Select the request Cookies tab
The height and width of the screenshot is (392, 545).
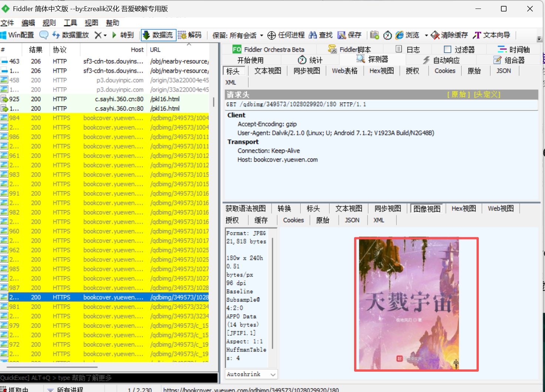coord(445,71)
